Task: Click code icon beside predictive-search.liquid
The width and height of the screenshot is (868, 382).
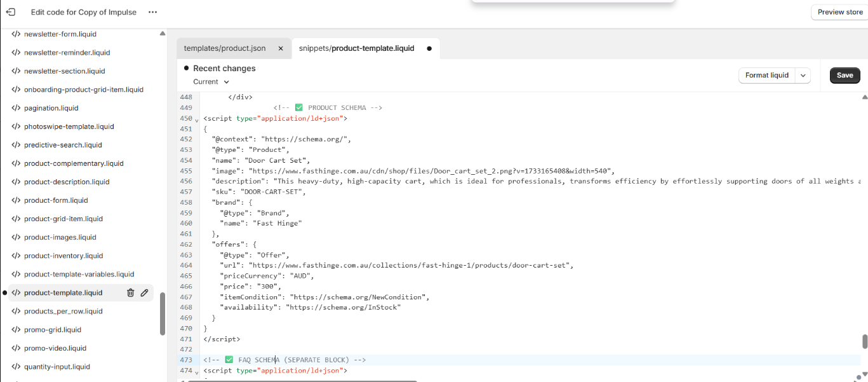Action: tap(16, 145)
